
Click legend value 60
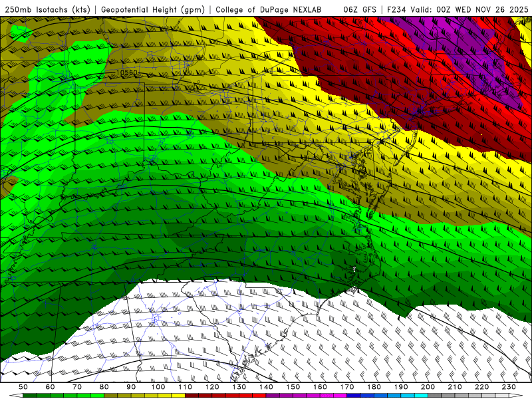(x=51, y=387)
